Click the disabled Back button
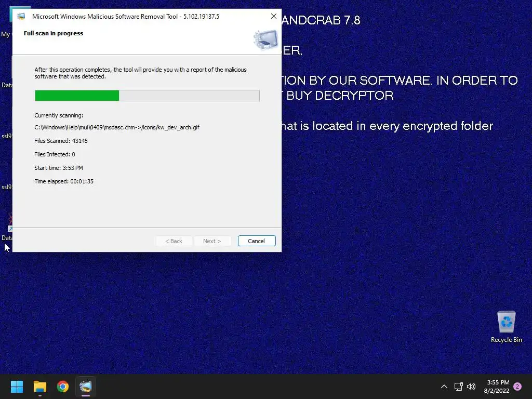Image resolution: width=532 pixels, height=399 pixels. tap(174, 241)
